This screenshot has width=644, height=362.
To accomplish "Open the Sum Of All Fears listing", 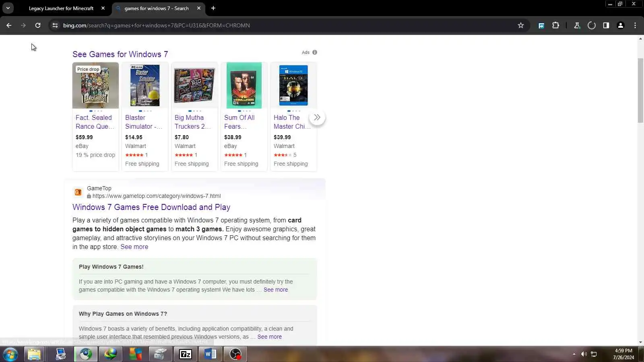I will [x=239, y=122].
